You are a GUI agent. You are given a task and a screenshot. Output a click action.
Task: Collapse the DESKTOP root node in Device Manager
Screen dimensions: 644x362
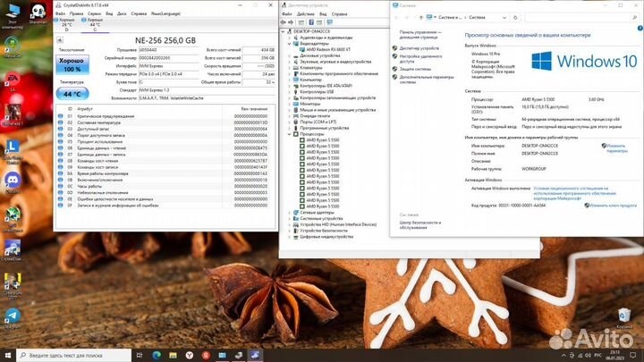point(283,31)
